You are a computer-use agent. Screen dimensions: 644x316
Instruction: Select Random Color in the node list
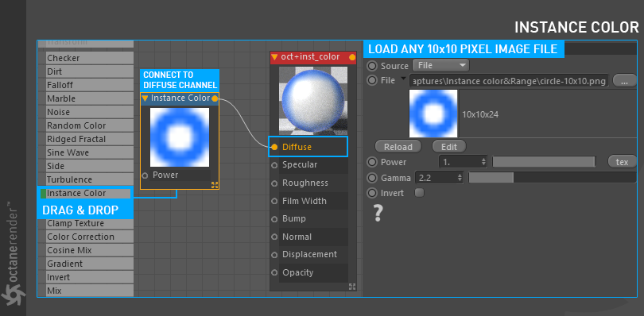pos(90,125)
